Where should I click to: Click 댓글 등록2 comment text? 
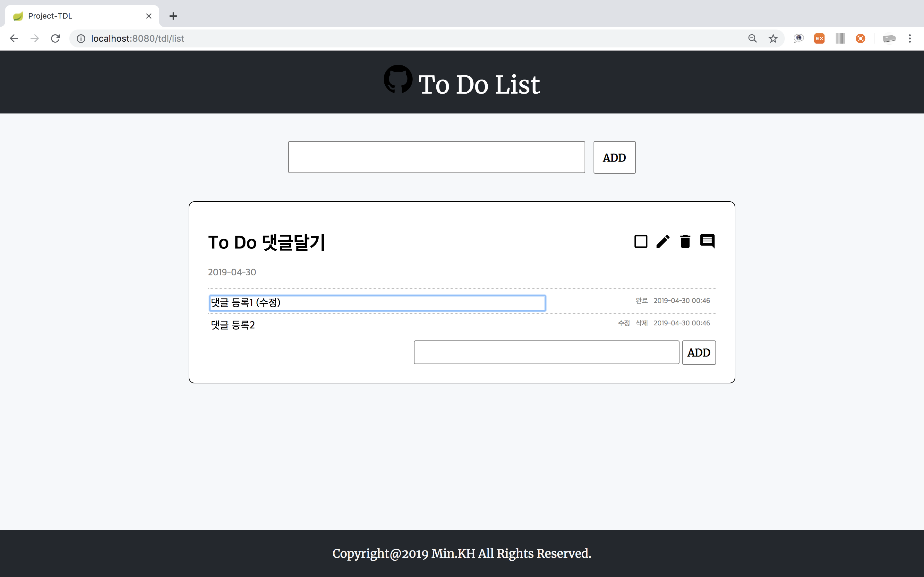(232, 324)
